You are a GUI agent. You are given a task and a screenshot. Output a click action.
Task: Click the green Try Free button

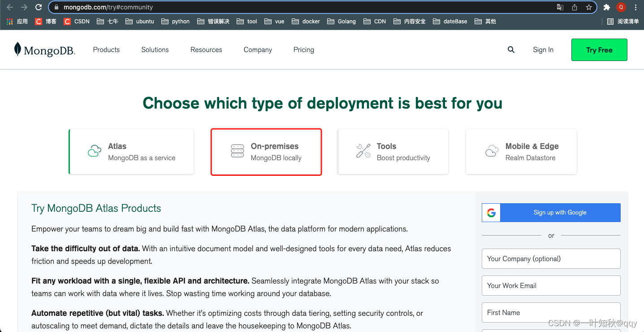point(599,50)
